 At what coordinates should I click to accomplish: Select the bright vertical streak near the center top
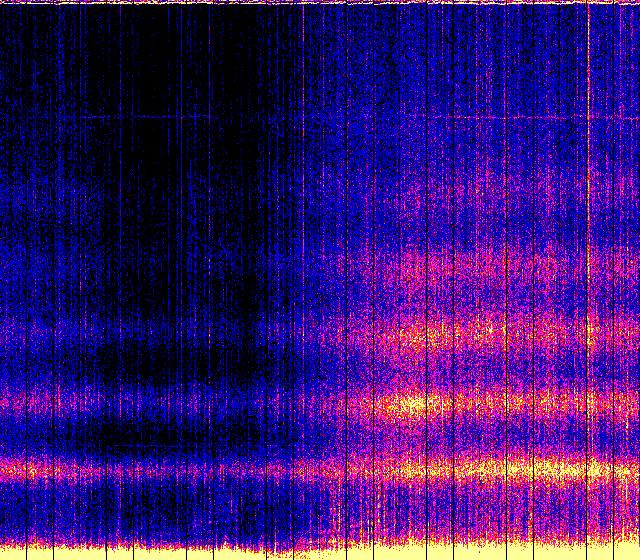tap(303, 60)
